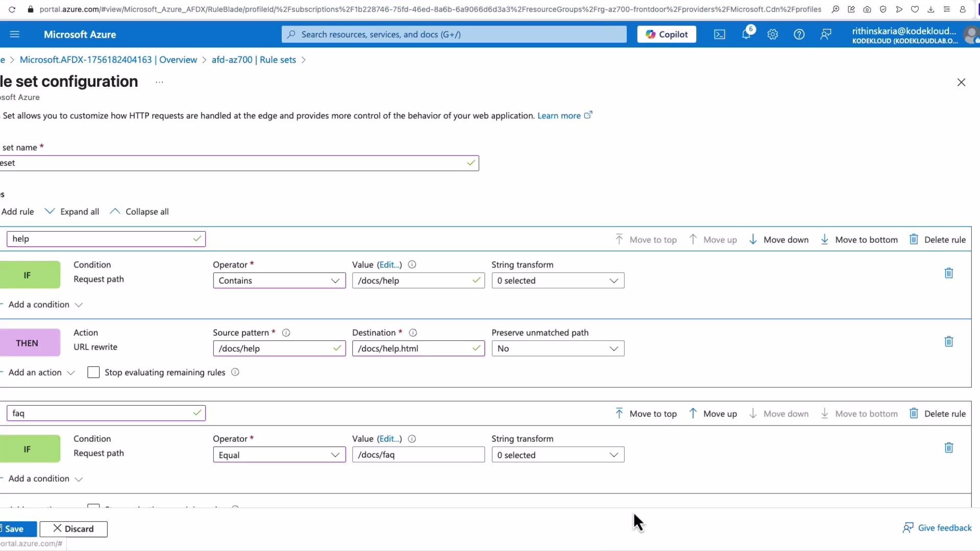Toggle Stop evaluating remaining rules for help

[x=93, y=372]
